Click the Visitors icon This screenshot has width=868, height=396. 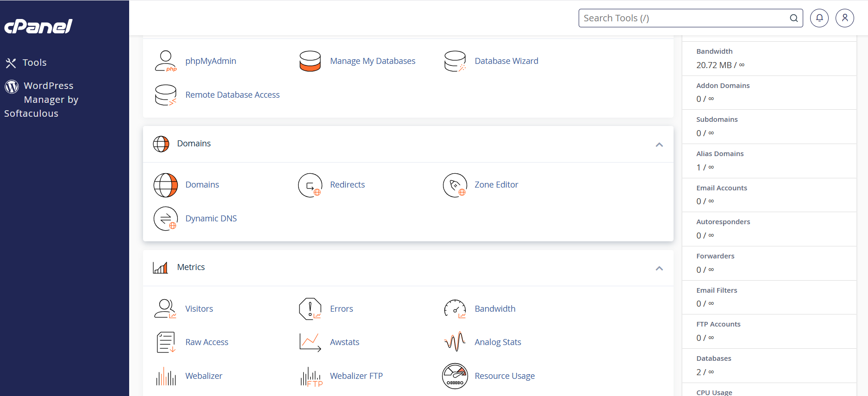tap(166, 309)
